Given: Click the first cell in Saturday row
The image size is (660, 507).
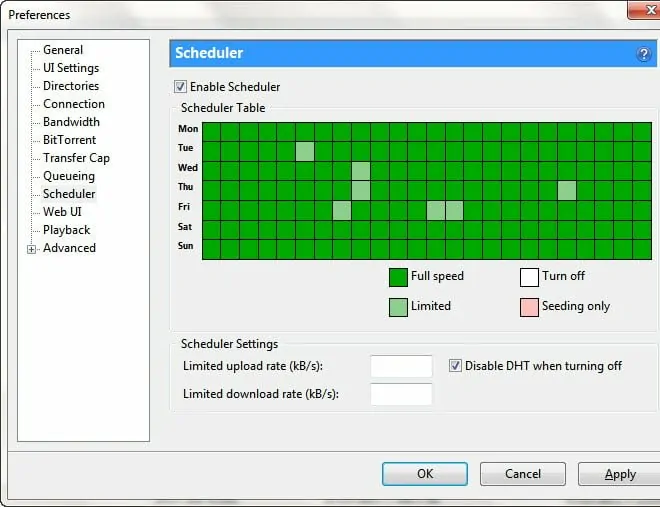Looking at the screenshot, I should point(211,230).
